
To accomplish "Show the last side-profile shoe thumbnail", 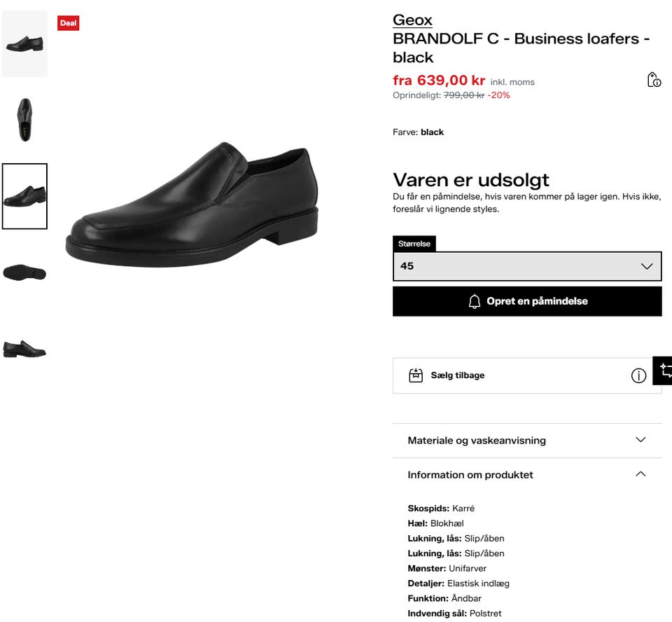I will (24, 348).
